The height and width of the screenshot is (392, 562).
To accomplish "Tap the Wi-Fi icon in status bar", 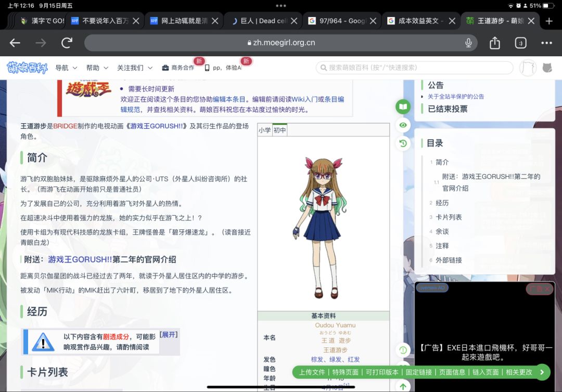I will 511,6.
